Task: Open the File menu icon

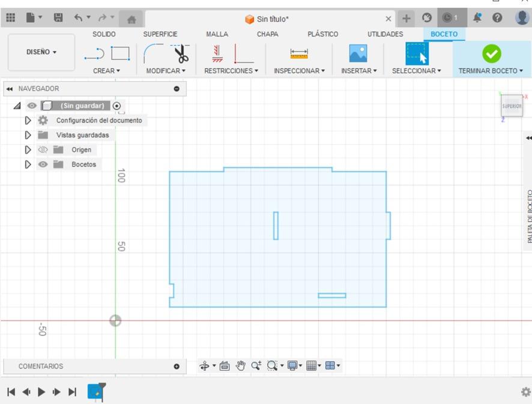Action: [x=31, y=17]
